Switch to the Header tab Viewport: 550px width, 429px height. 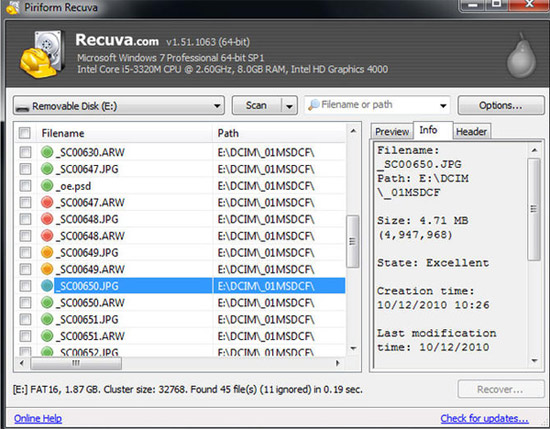pyautogui.click(x=471, y=132)
